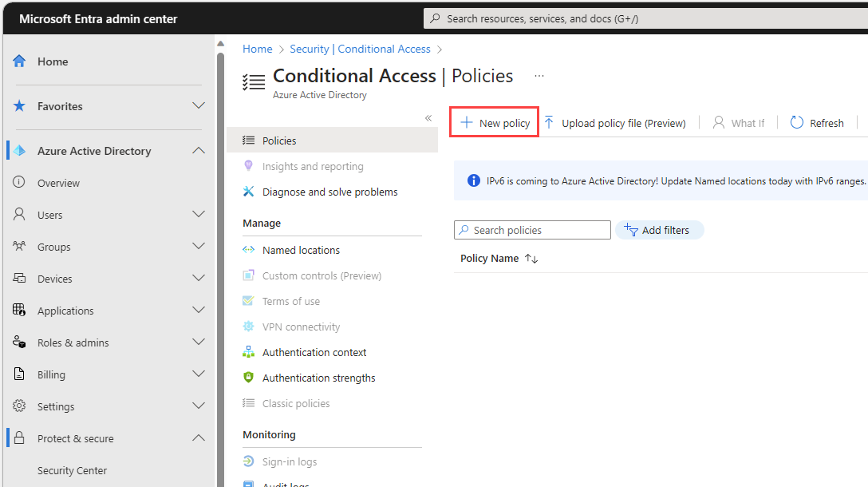Click the Applications grid icon
868x487 pixels.
pos(19,310)
